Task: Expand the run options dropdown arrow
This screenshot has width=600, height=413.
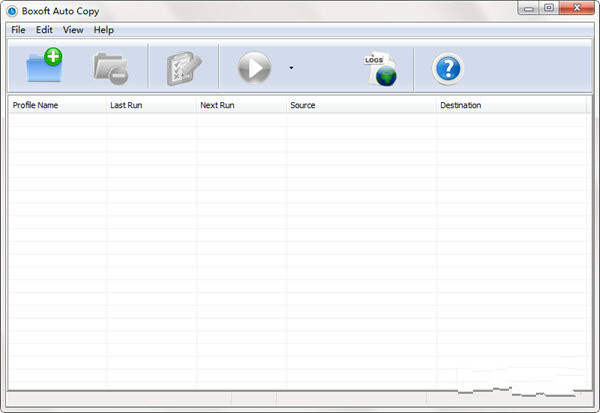Action: coord(291,68)
